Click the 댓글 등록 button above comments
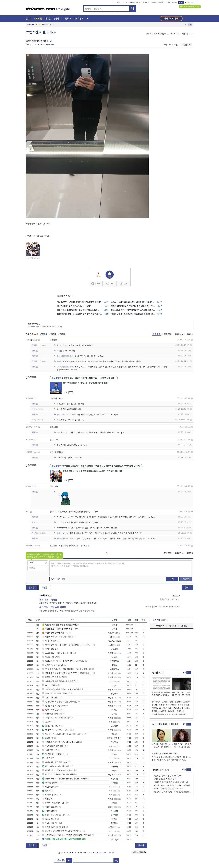 [156, 334]
